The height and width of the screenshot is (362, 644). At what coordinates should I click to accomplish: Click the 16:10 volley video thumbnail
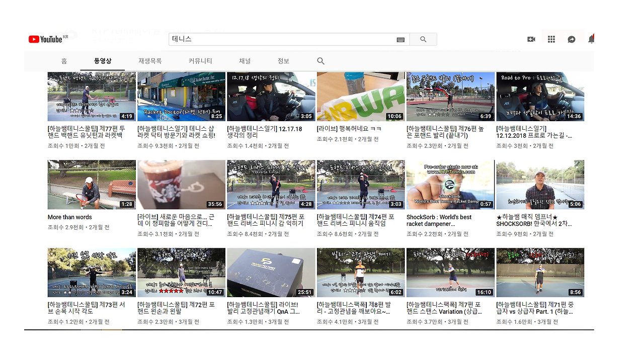450,272
